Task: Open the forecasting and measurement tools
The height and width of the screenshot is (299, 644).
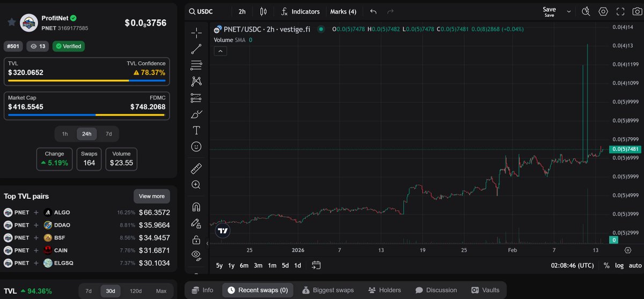Action: click(x=196, y=98)
